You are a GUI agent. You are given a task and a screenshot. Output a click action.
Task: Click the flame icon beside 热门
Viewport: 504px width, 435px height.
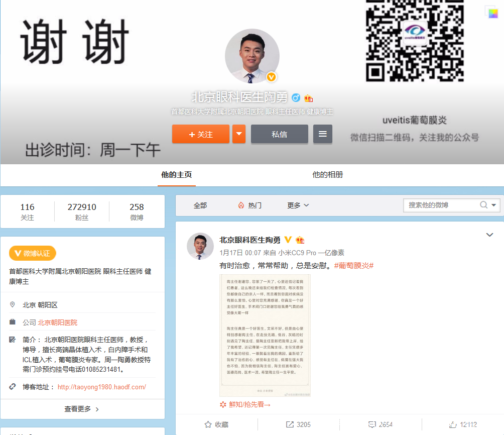tap(241, 205)
